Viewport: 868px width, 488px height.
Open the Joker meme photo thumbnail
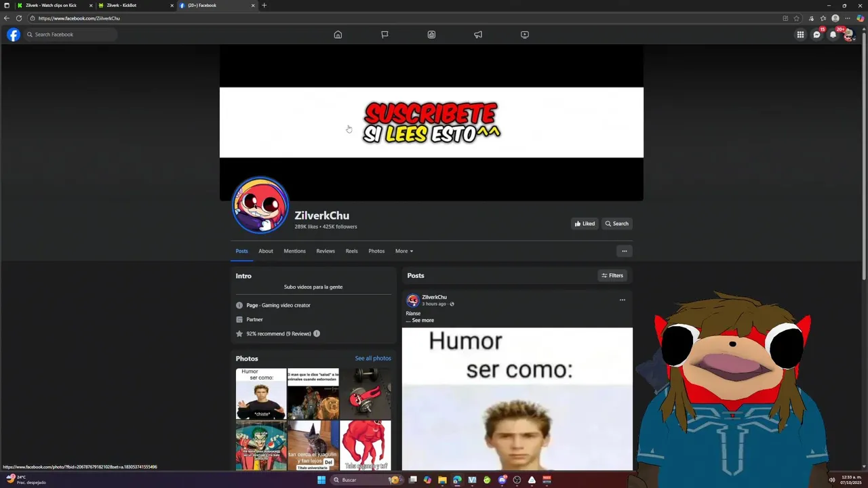click(261, 445)
